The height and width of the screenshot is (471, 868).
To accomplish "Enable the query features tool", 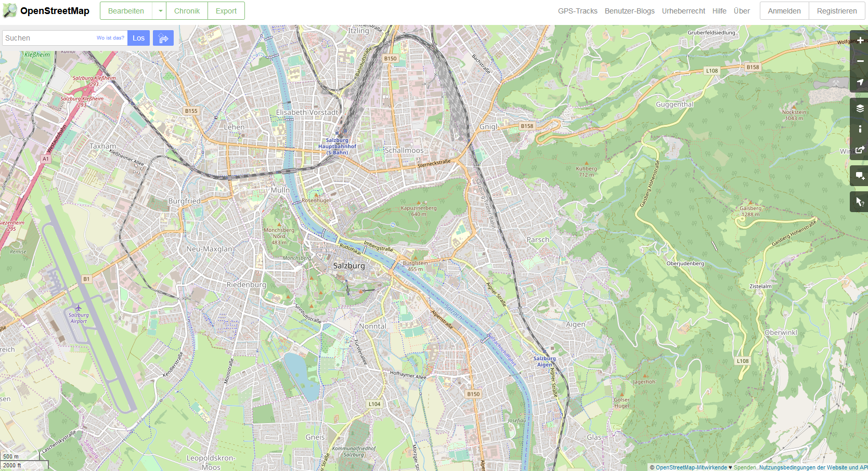I will tap(859, 201).
